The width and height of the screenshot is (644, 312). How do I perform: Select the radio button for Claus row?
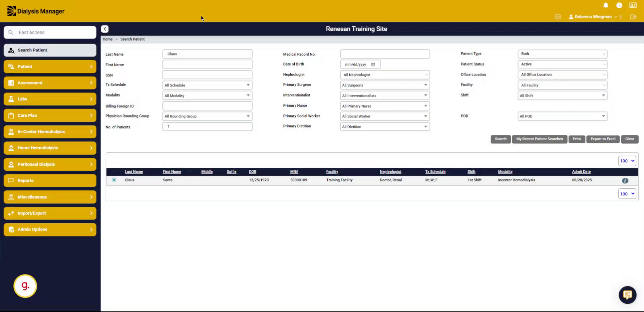[x=114, y=180]
